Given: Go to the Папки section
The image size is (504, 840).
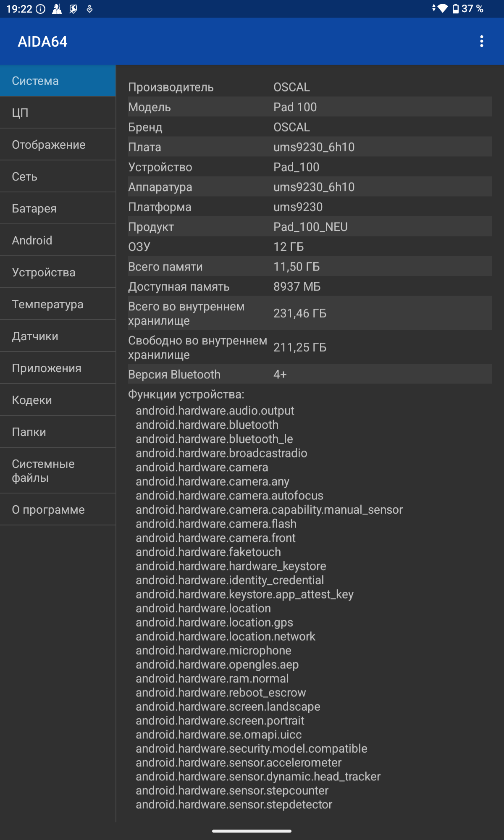Looking at the screenshot, I should [x=58, y=432].
